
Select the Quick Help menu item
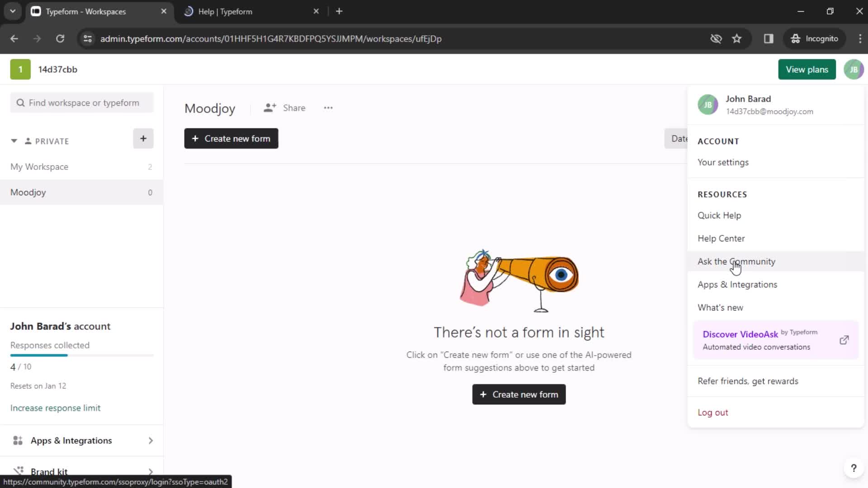click(x=720, y=215)
